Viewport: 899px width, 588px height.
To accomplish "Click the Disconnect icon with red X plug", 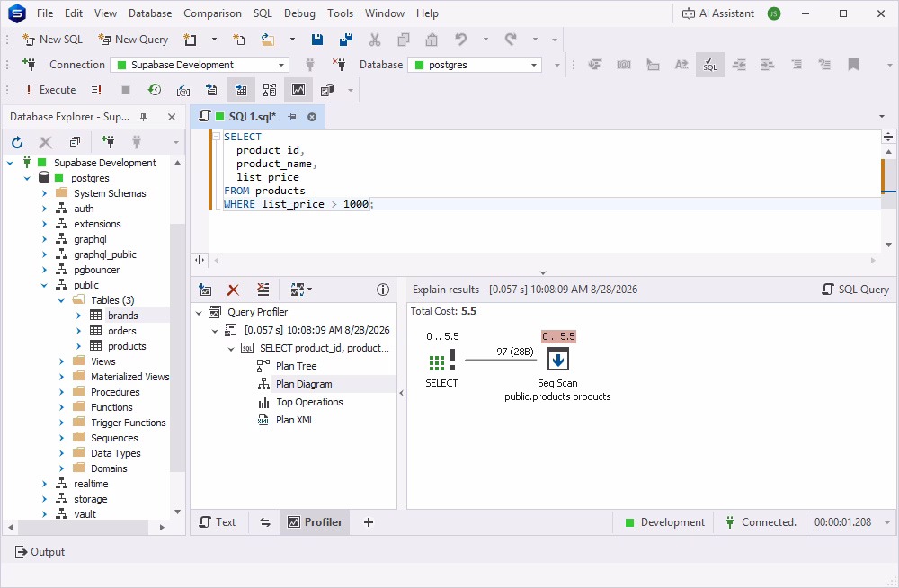I will pos(339,65).
